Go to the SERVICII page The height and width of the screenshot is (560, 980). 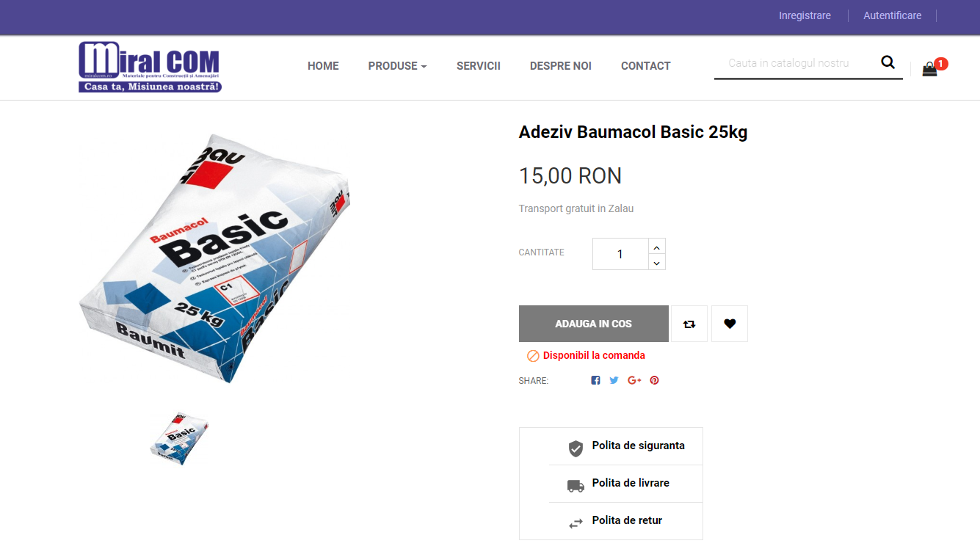pyautogui.click(x=479, y=66)
